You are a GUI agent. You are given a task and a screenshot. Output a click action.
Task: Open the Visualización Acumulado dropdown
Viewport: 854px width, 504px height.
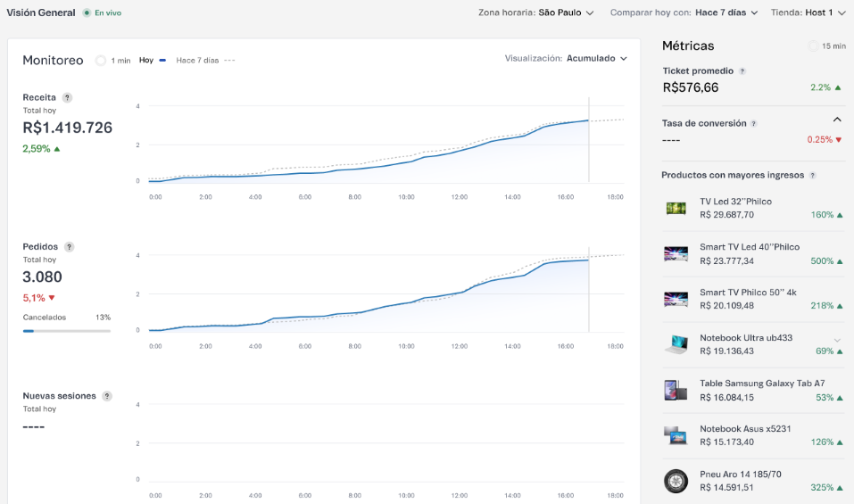point(566,58)
